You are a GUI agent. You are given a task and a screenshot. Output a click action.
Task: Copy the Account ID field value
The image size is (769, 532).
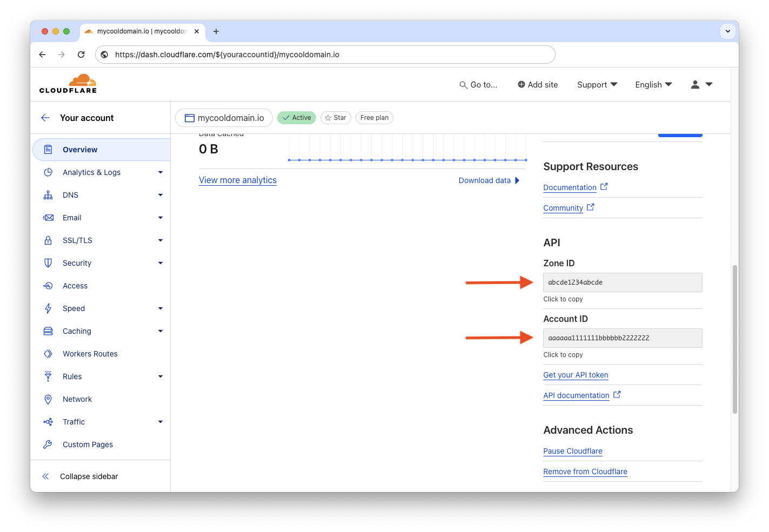pyautogui.click(x=623, y=338)
